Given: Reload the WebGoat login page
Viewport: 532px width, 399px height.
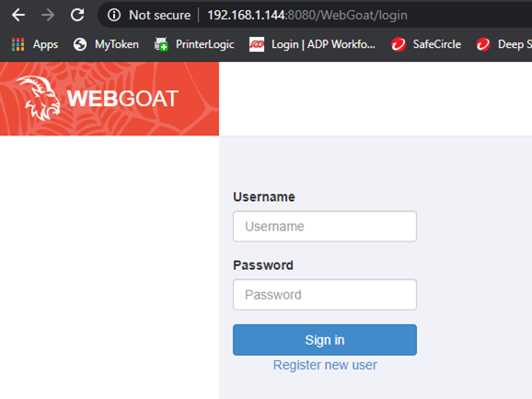Looking at the screenshot, I should click(x=77, y=15).
